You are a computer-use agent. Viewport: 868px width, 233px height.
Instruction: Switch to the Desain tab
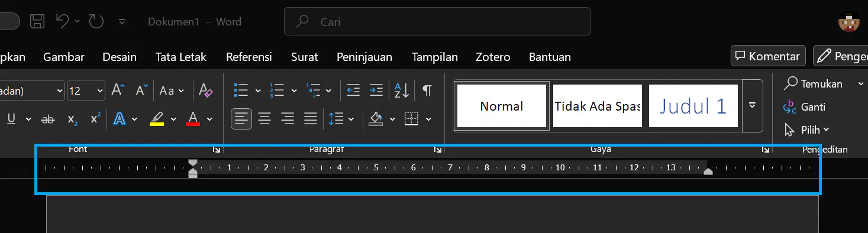coord(120,57)
